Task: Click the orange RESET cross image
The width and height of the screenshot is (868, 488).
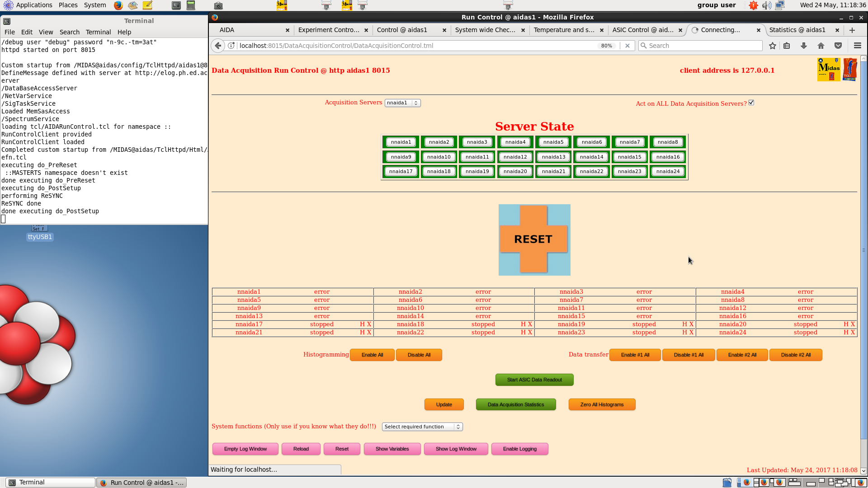Action: click(x=534, y=239)
